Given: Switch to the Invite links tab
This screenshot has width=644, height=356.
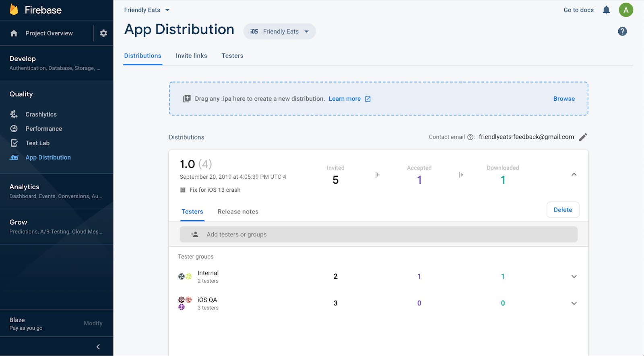Looking at the screenshot, I should point(191,56).
